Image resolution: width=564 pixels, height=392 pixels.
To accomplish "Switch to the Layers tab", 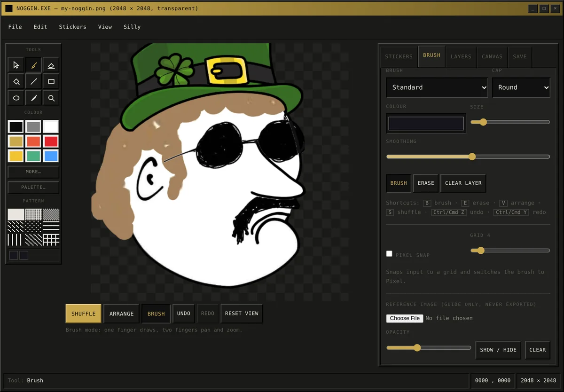I will coord(461,56).
